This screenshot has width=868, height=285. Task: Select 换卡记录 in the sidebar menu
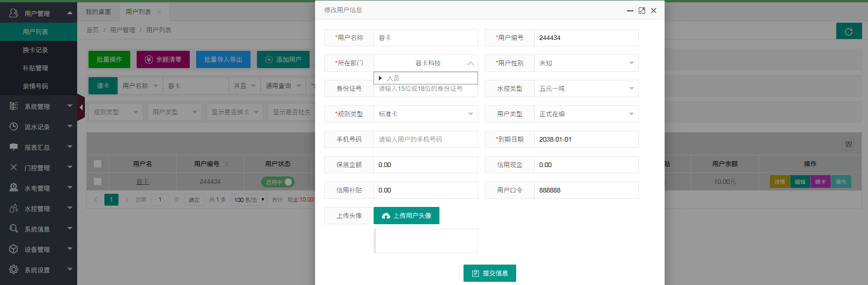pos(35,50)
